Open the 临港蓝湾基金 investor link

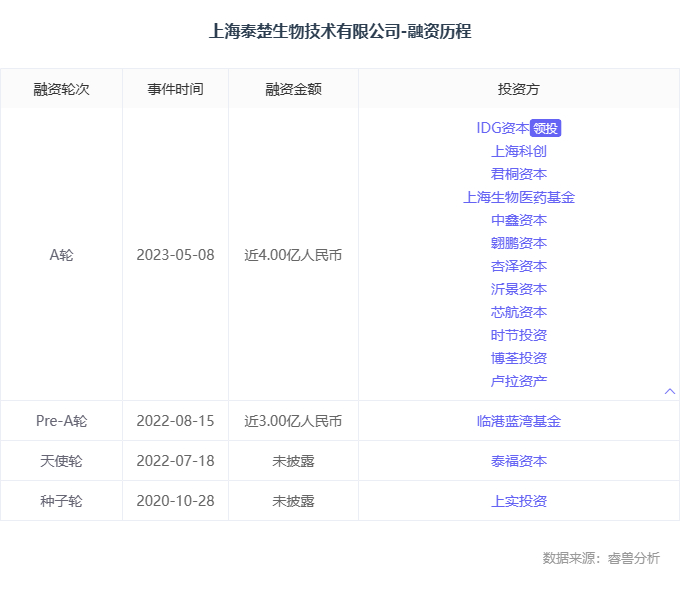point(519,421)
